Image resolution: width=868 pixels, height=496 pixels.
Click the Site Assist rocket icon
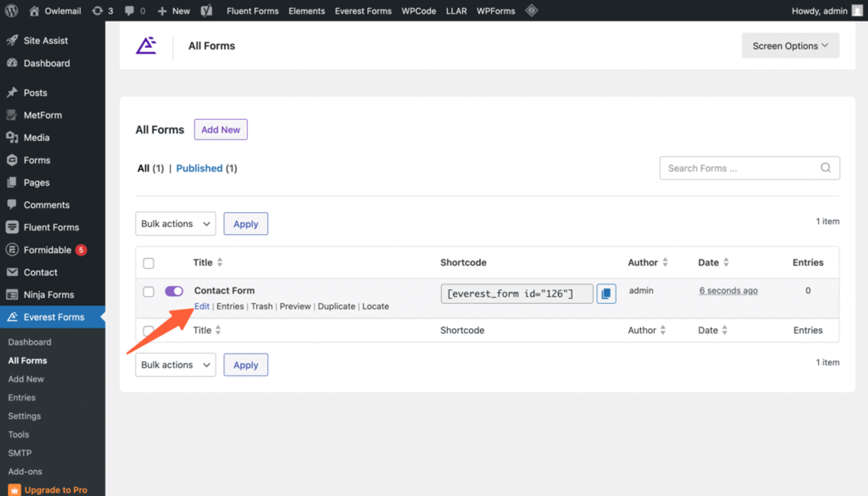[12, 40]
